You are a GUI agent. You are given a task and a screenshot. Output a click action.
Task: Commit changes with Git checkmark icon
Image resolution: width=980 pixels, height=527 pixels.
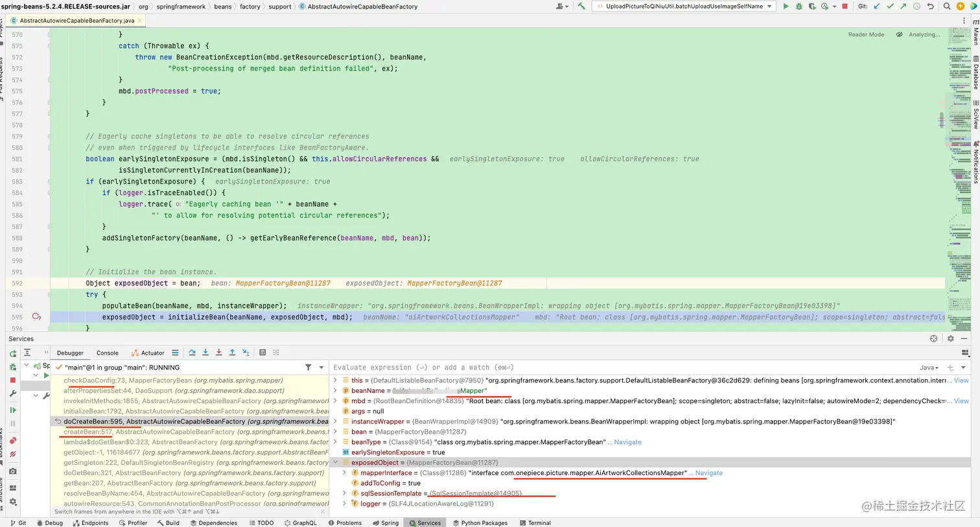coord(890,6)
